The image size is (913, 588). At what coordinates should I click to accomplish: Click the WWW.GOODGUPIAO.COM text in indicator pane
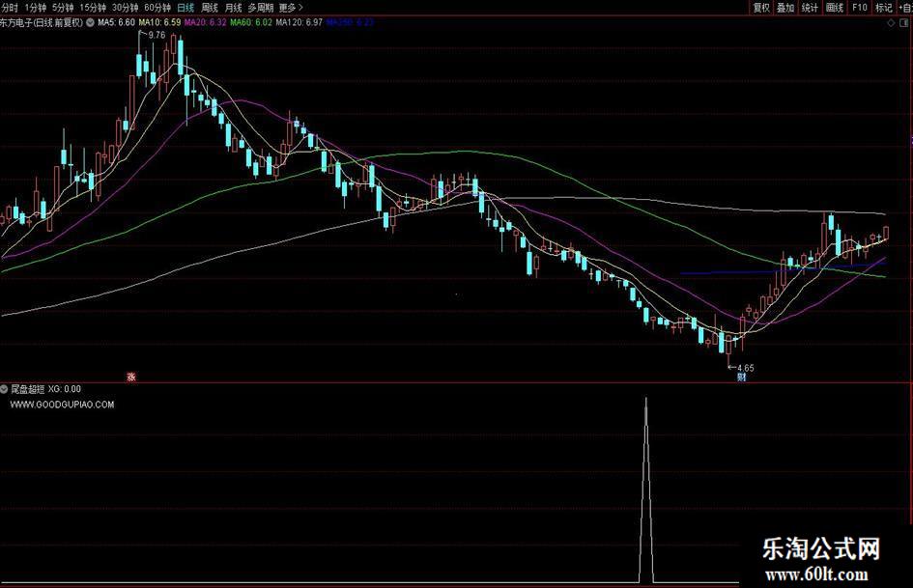[62, 405]
